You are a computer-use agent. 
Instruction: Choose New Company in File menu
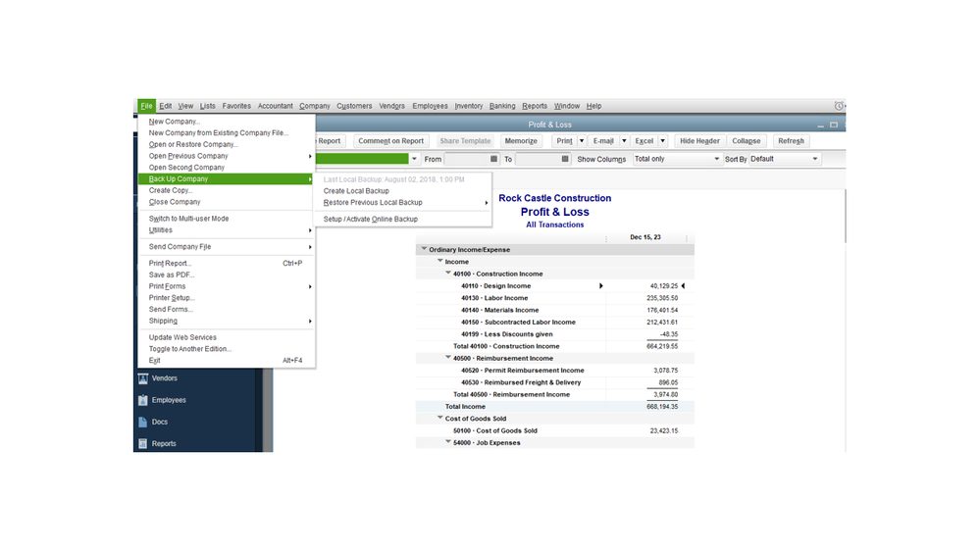(x=227, y=122)
